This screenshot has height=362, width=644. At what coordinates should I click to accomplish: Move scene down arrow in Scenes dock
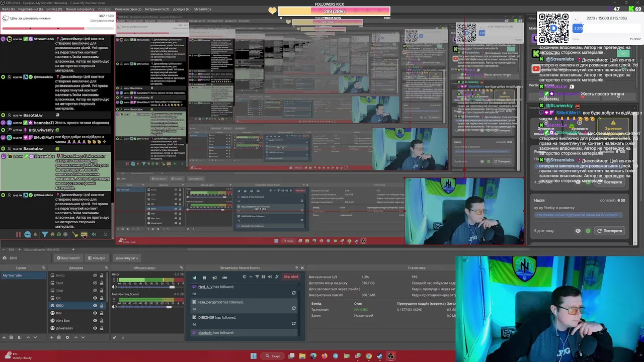(x=35, y=337)
